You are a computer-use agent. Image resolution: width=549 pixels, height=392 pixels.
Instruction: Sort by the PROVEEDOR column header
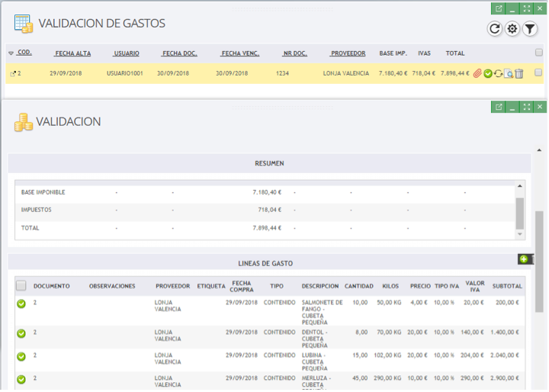pos(348,53)
